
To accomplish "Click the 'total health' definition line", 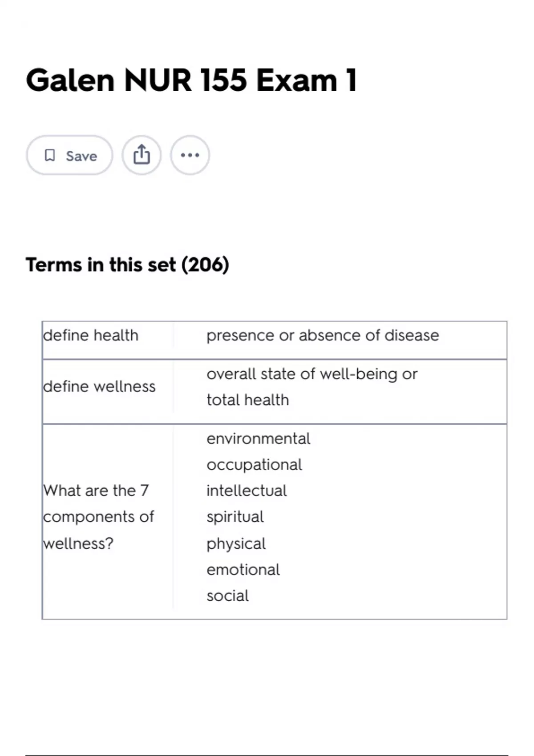I will click(x=248, y=400).
